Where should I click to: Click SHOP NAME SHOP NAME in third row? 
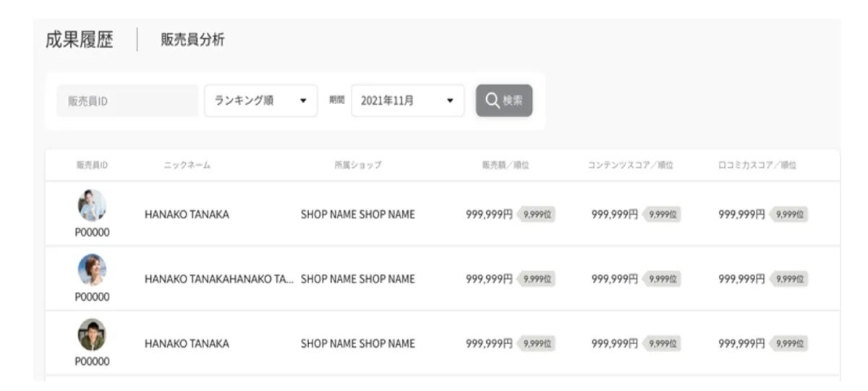click(x=358, y=344)
